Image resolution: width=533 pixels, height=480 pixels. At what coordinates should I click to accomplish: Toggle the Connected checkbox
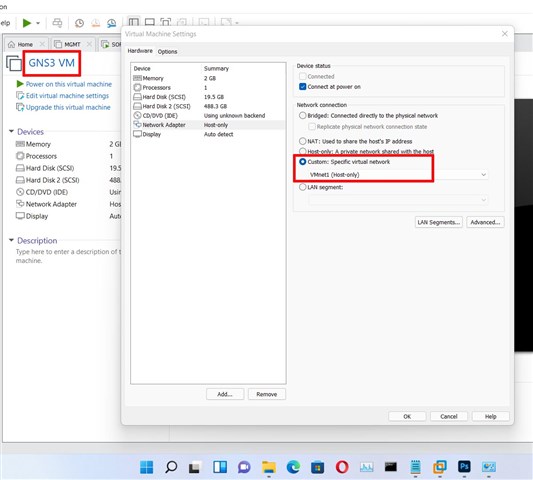[303, 76]
